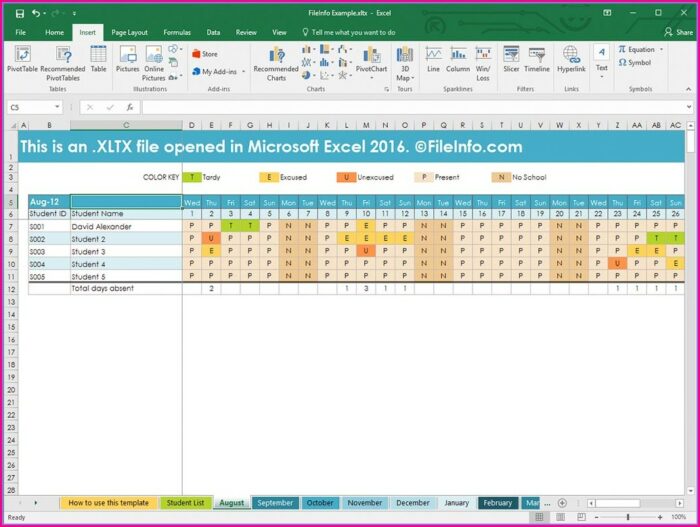Click the horizontal scrollbar right arrow
The height and width of the screenshot is (527, 700).
click(x=679, y=503)
